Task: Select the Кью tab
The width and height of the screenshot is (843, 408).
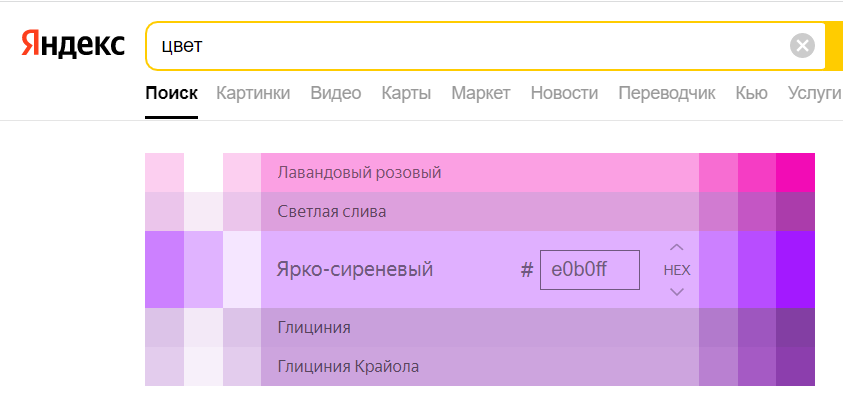Action: coord(752,93)
